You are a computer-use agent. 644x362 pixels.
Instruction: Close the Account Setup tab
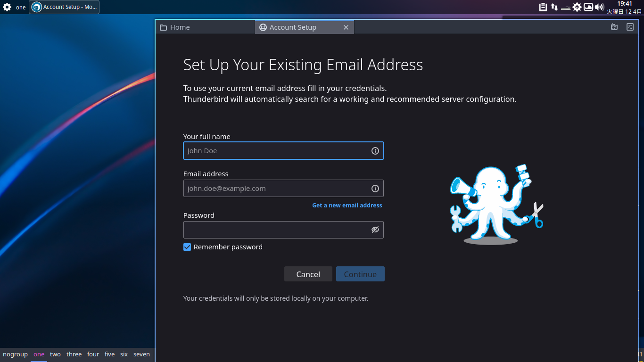pyautogui.click(x=346, y=27)
